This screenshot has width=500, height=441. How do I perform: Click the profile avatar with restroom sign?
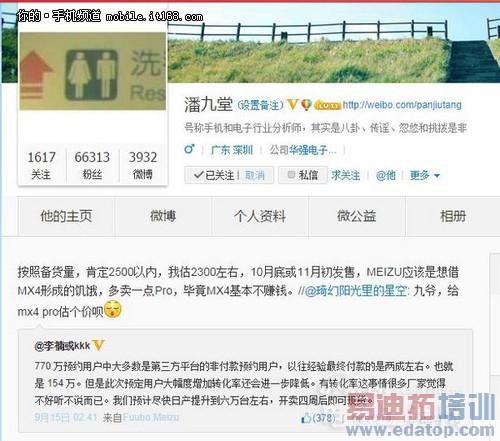click(93, 71)
